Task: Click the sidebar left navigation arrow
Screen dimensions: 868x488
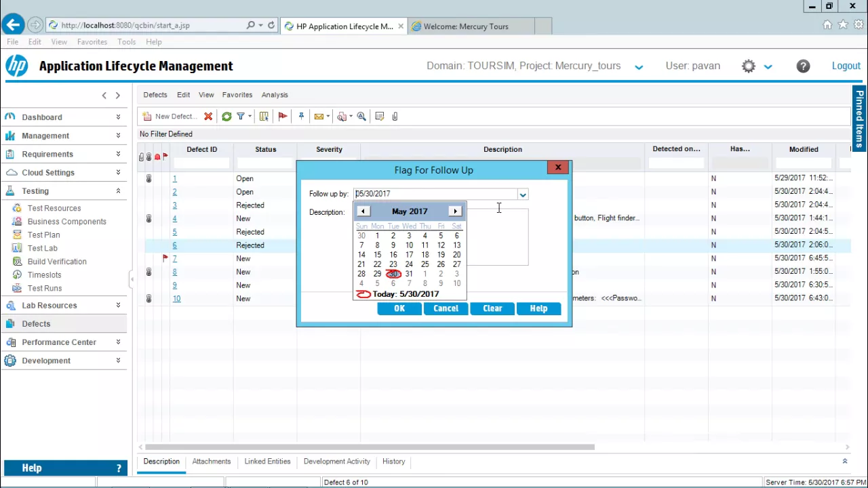Action: point(104,96)
